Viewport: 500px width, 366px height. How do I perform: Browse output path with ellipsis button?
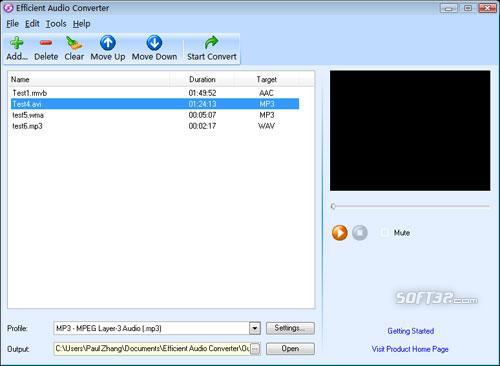click(x=255, y=349)
